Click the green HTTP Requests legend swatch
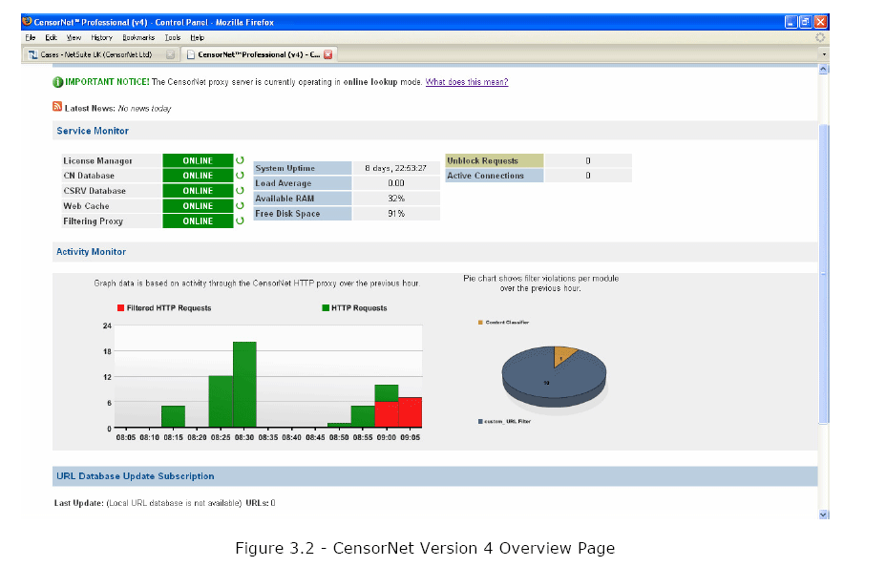Screen dimensions: 886x588 [x=326, y=307]
